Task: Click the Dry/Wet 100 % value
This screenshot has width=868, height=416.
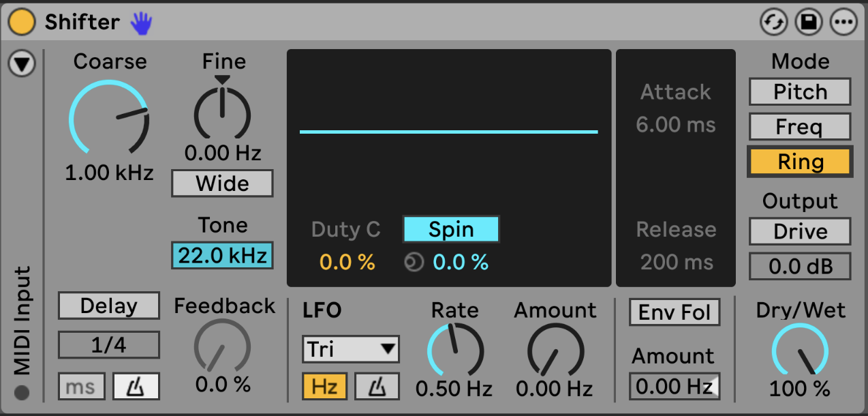Action: coord(800,389)
